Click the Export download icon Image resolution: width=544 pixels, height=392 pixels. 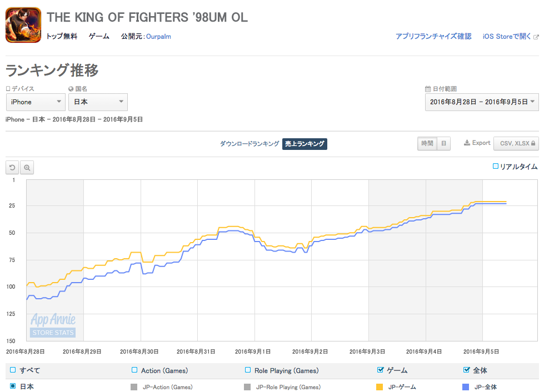(467, 143)
